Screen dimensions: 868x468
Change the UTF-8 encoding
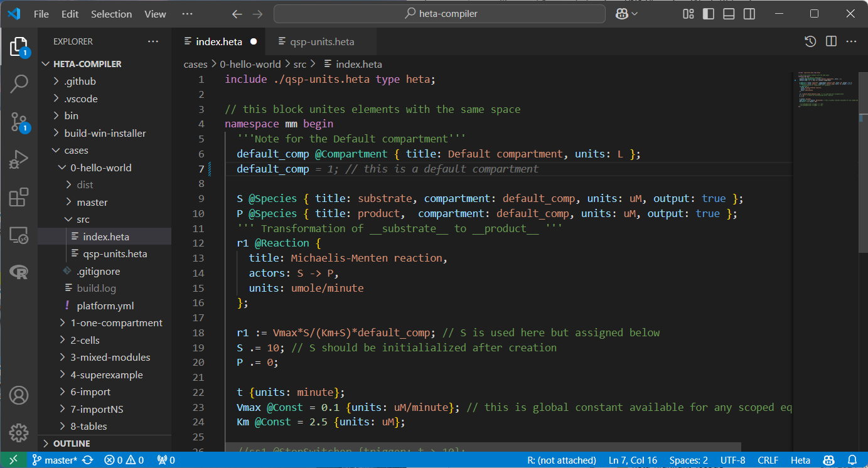pos(732,460)
